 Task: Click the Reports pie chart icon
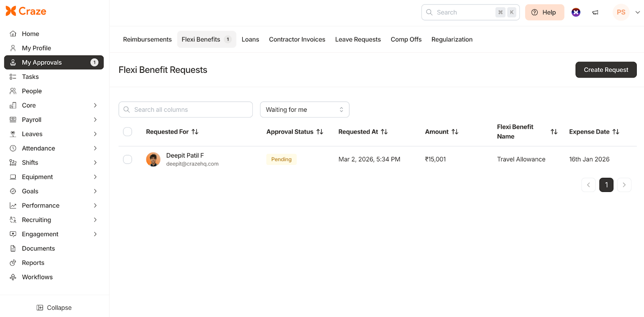(x=13, y=263)
